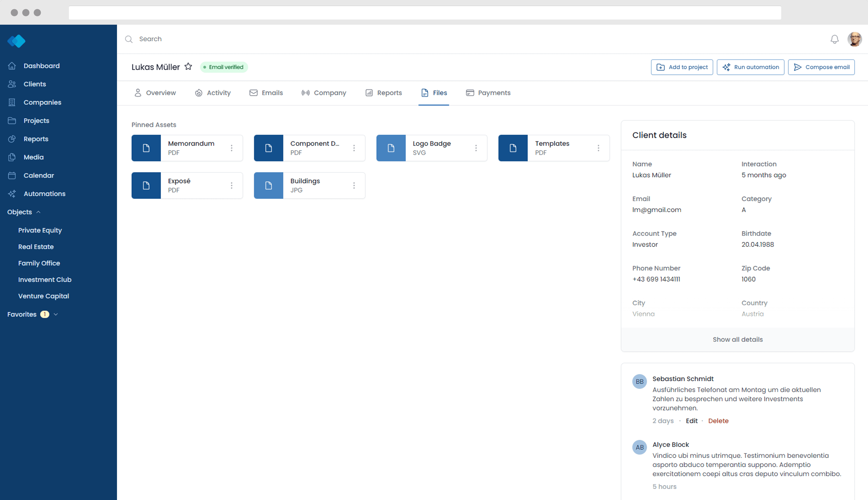The image size is (868, 500).
Task: Select Private Equity object
Action: [40, 230]
